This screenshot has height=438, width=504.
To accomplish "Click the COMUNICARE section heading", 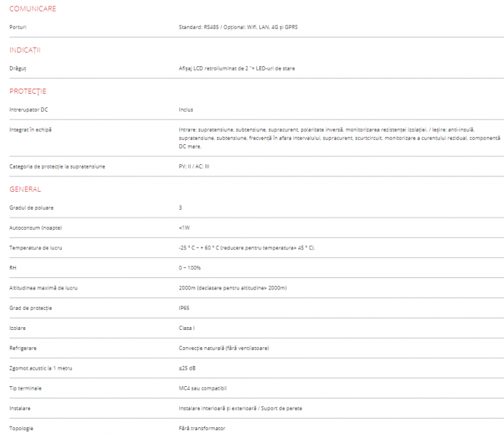I will pyautogui.click(x=32, y=9).
